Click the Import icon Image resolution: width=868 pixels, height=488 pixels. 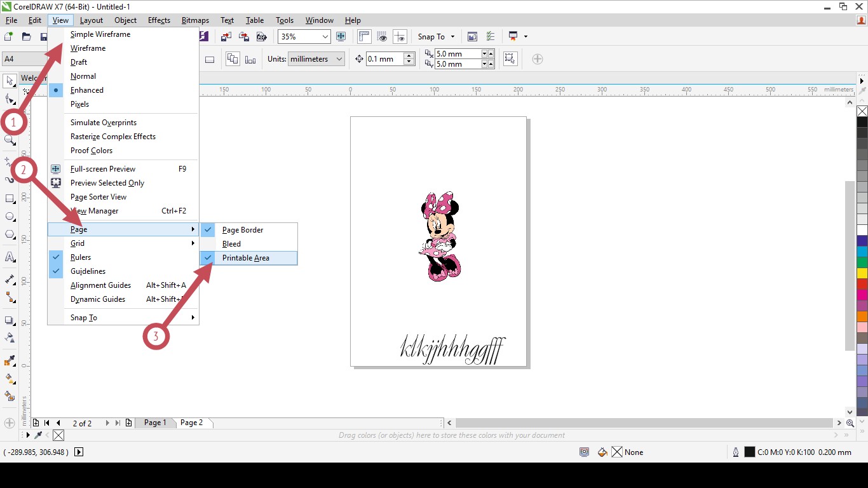[226, 37]
